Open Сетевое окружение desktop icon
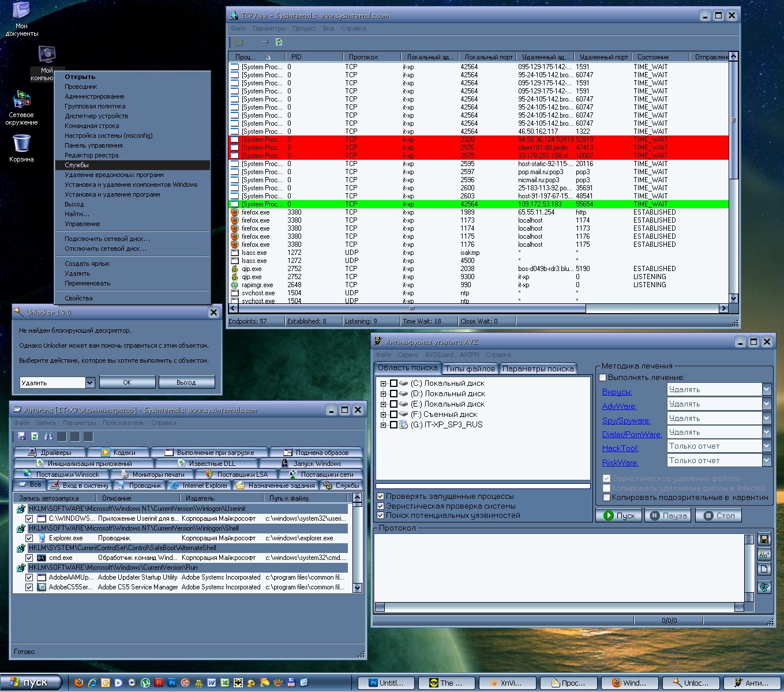This screenshot has width=784, height=692. (21, 108)
